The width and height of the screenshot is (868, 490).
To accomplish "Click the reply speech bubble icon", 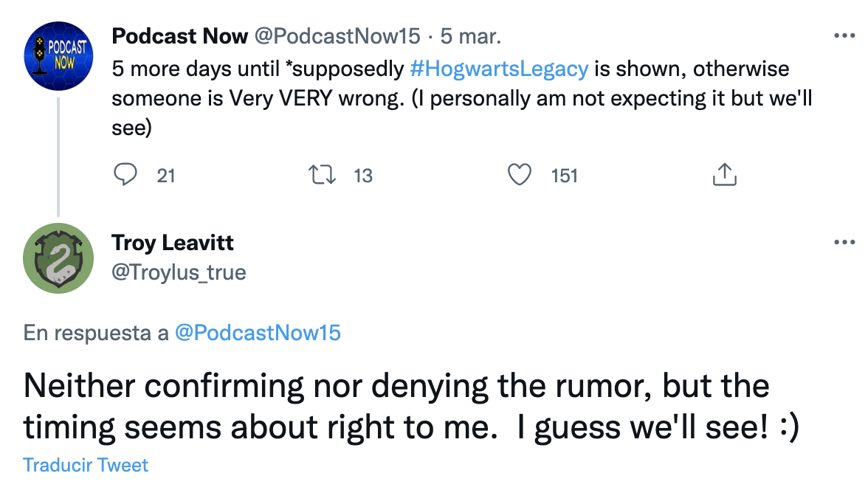I will pos(126,175).
